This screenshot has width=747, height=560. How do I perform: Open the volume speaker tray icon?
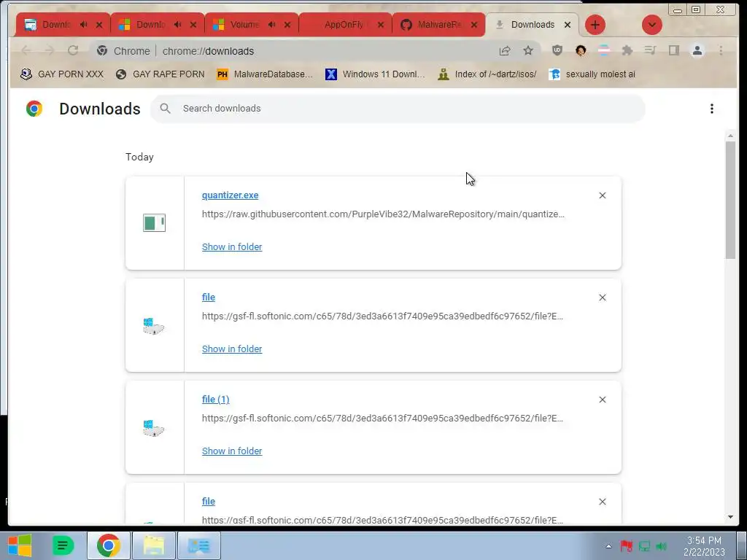[661, 545]
